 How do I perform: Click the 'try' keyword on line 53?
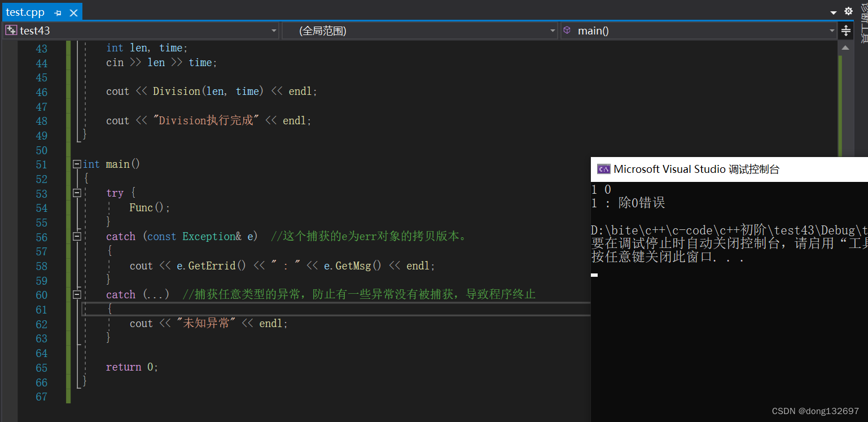point(115,193)
